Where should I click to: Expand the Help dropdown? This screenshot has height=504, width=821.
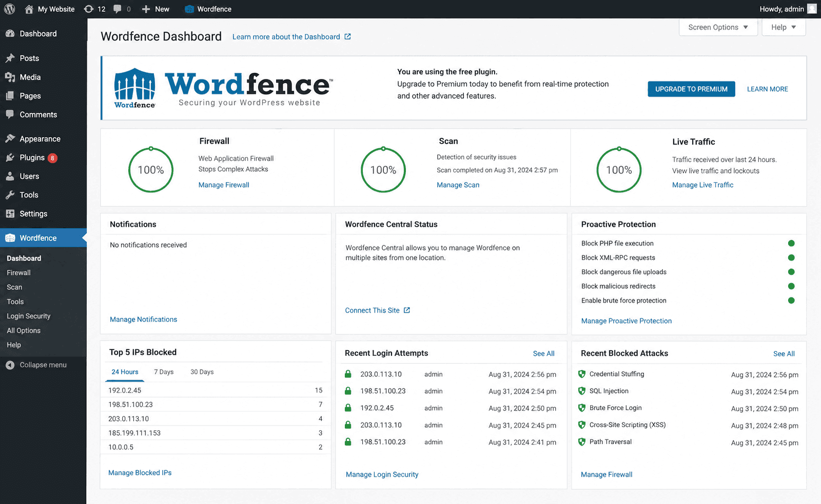pyautogui.click(x=784, y=27)
